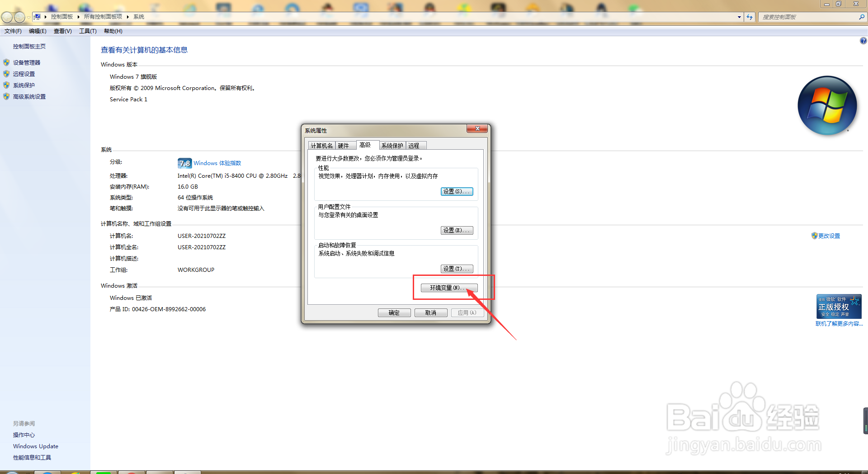Click the Change Settings link with shield
This screenshot has height=474, width=868.
(829, 236)
